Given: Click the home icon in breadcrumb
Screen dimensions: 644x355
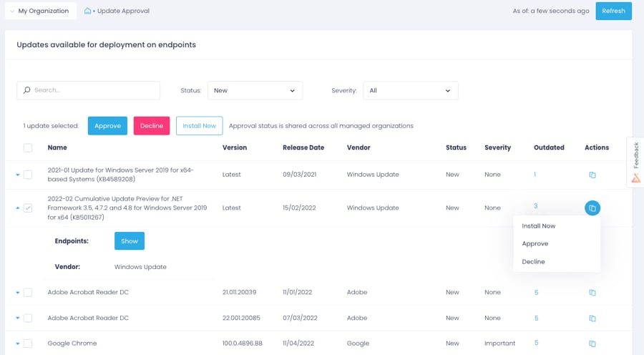Looking at the screenshot, I should (87, 11).
